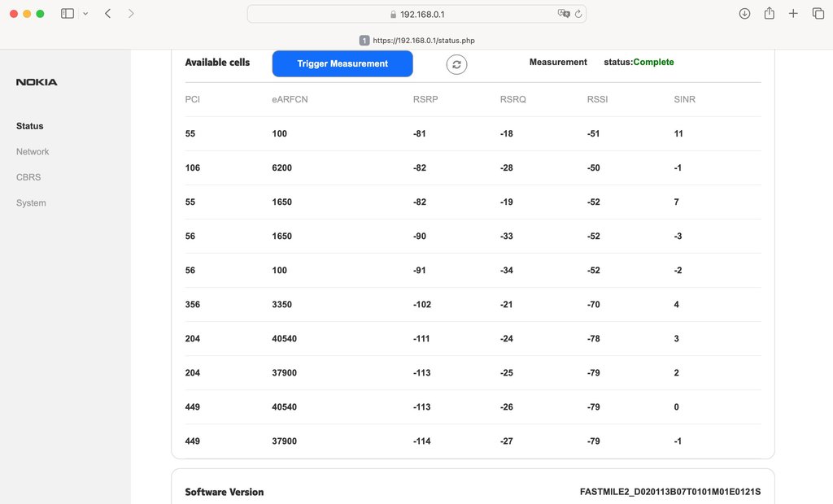
Task: Open a new tab with plus icon
Action: click(x=793, y=14)
